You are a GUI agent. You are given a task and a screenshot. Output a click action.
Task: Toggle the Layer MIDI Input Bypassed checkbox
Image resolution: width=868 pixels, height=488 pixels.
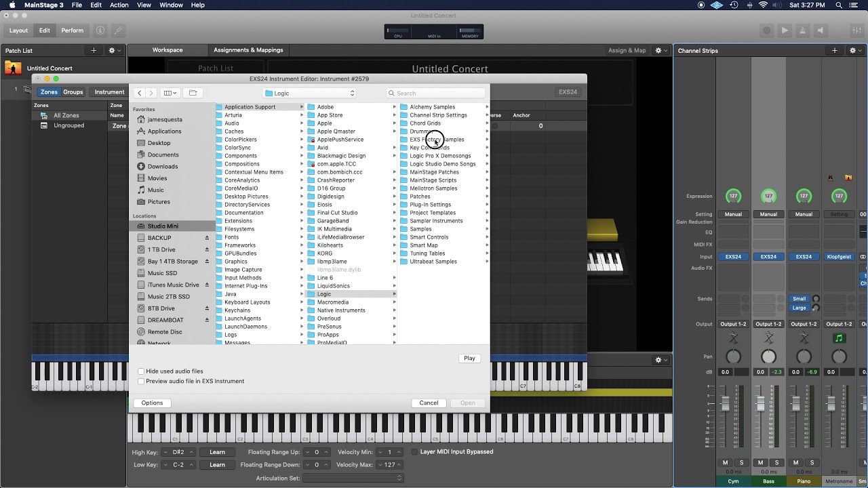click(415, 452)
